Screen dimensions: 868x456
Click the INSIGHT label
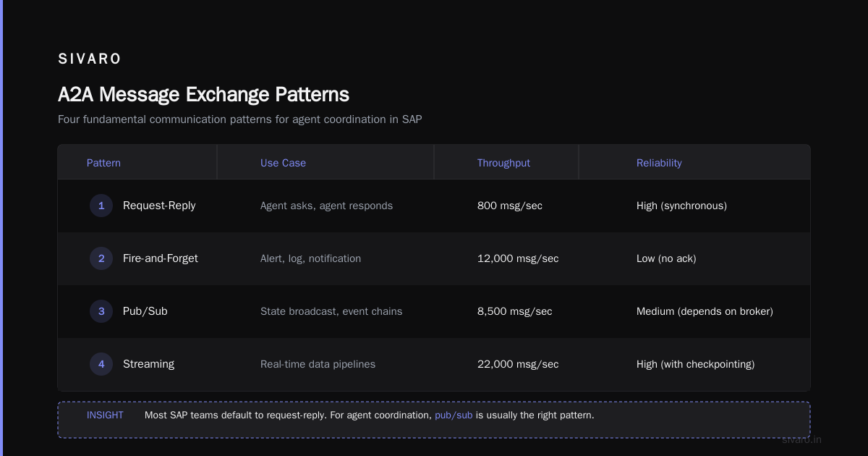point(105,415)
